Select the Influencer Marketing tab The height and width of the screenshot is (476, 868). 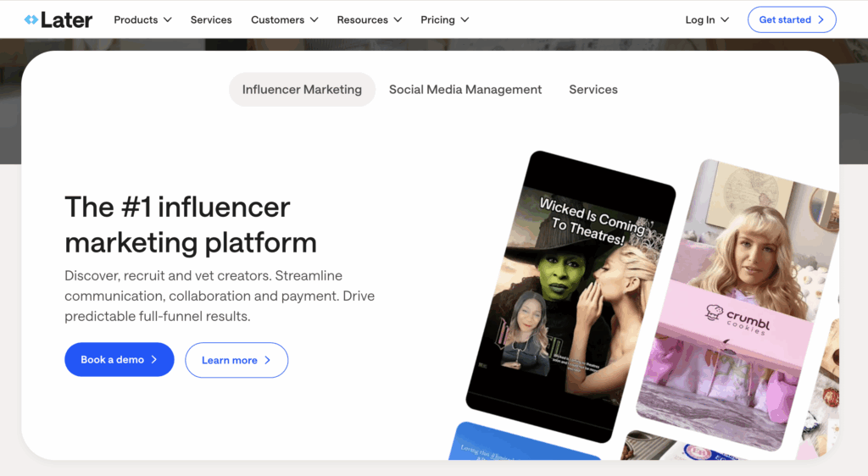coord(302,90)
